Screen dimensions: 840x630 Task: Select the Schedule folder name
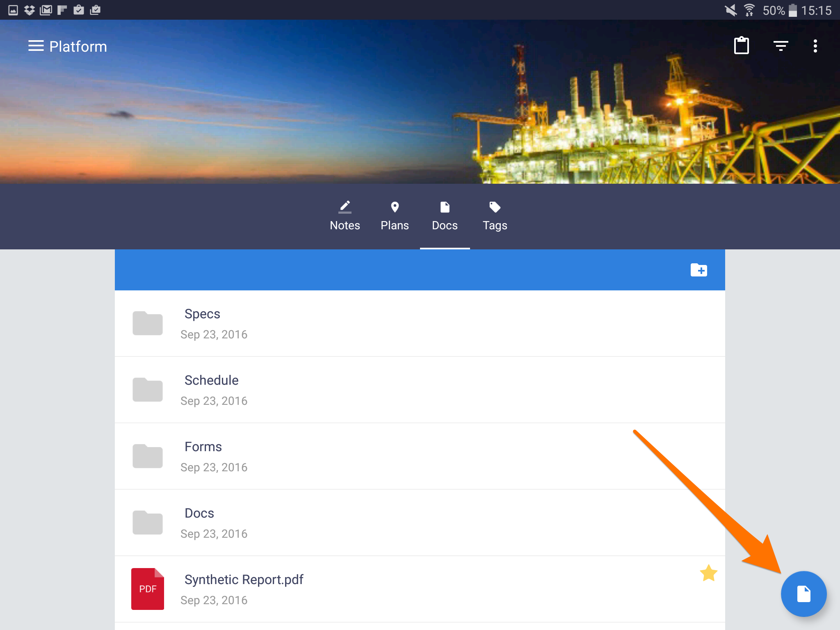coord(211,380)
